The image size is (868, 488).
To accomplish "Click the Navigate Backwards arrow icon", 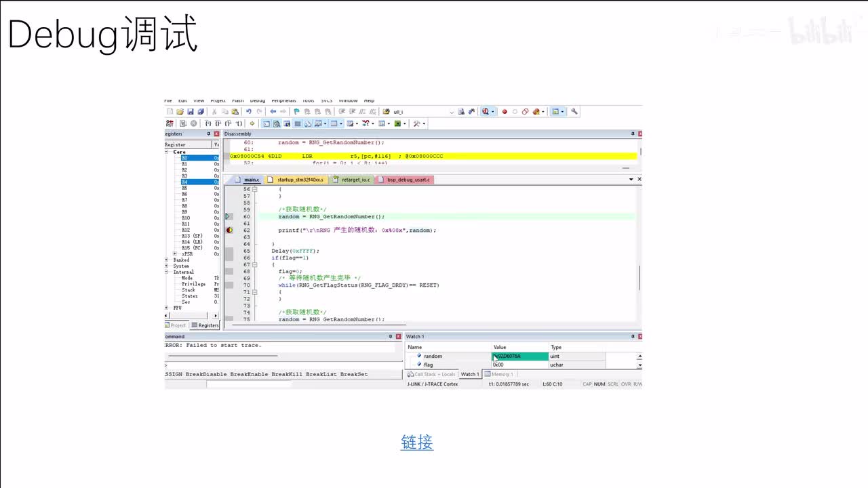I will (x=273, y=111).
